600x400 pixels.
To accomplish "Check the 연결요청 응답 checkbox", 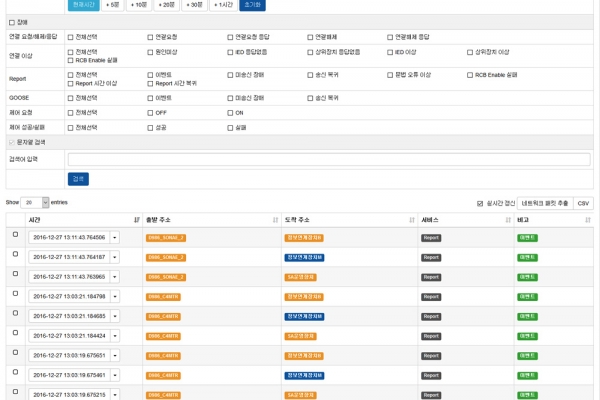I will 230,37.
